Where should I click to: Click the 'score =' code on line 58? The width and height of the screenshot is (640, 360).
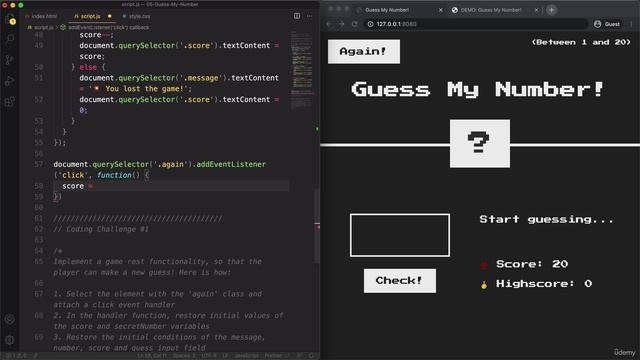click(78, 186)
